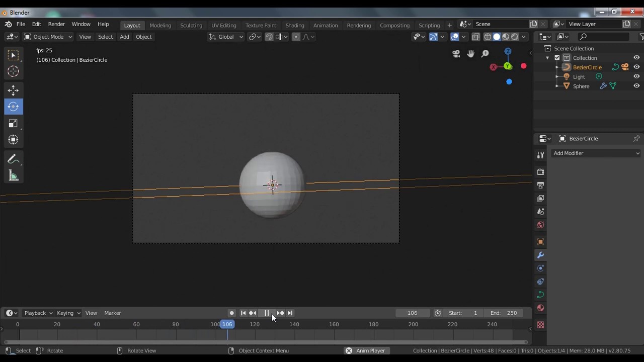The height and width of the screenshot is (362, 644).
Task: Switch to the Modeling workspace tab
Action: pyautogui.click(x=160, y=25)
